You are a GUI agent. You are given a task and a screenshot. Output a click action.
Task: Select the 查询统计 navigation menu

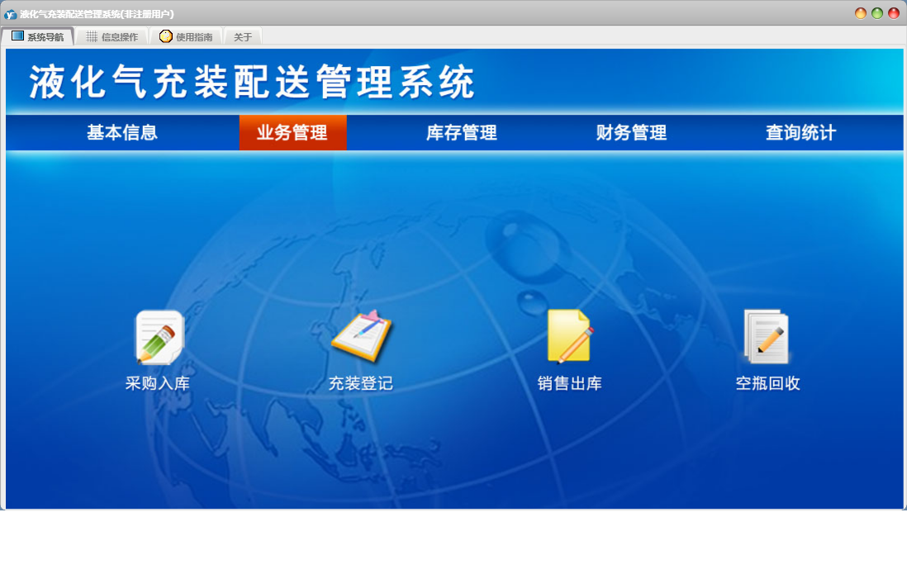(x=800, y=132)
